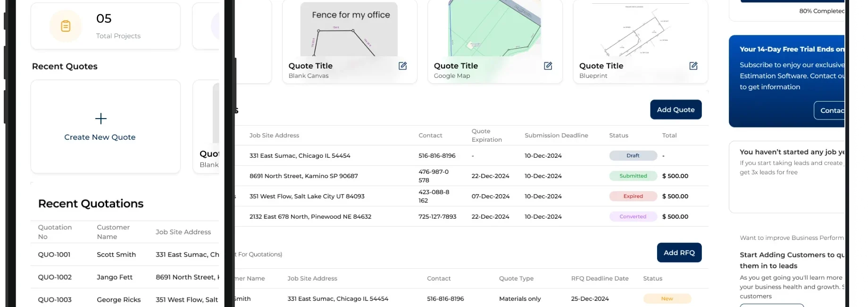Click the RFQ Deadline Date column header
Viewport: 868px width, 307px height.
click(x=600, y=279)
